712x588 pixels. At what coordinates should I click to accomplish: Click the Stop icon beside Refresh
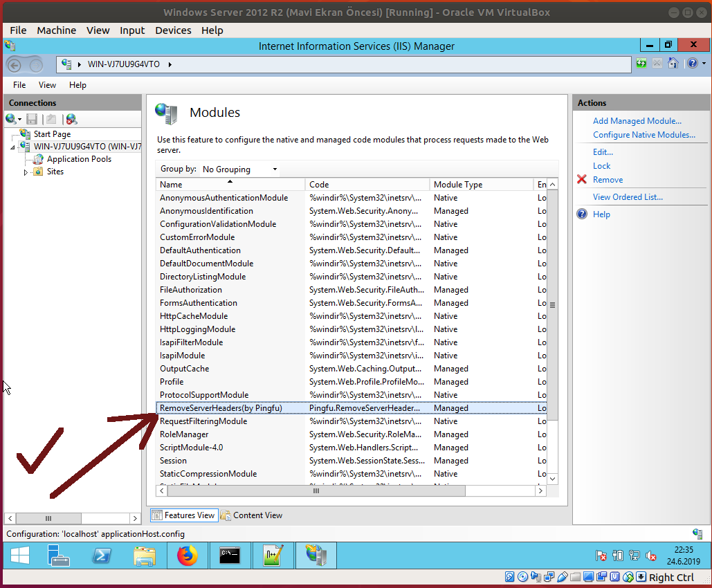(x=657, y=64)
